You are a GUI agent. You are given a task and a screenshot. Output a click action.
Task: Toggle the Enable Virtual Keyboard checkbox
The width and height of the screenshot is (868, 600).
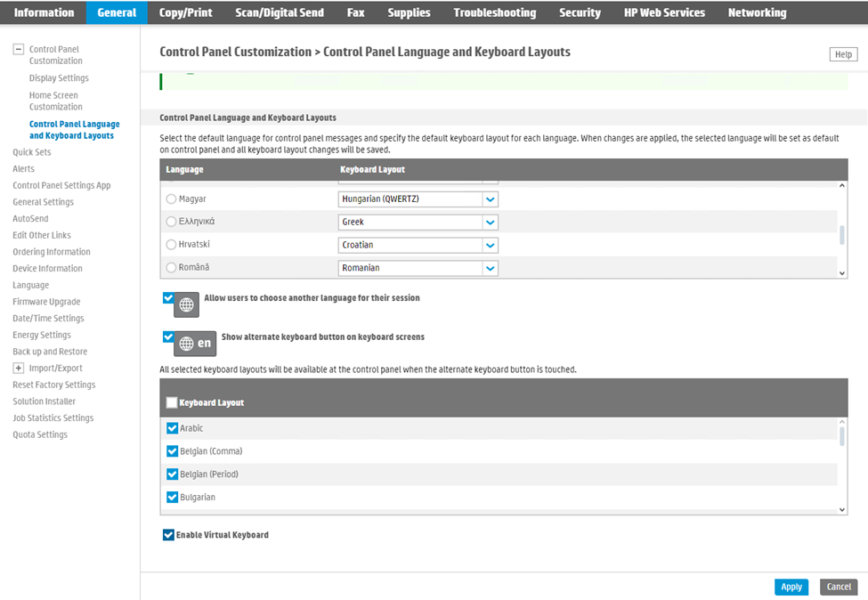pos(168,535)
